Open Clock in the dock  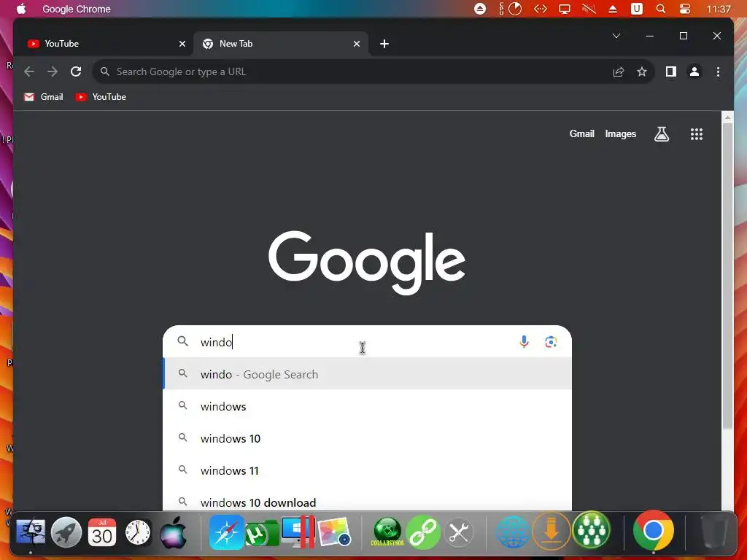[138, 532]
